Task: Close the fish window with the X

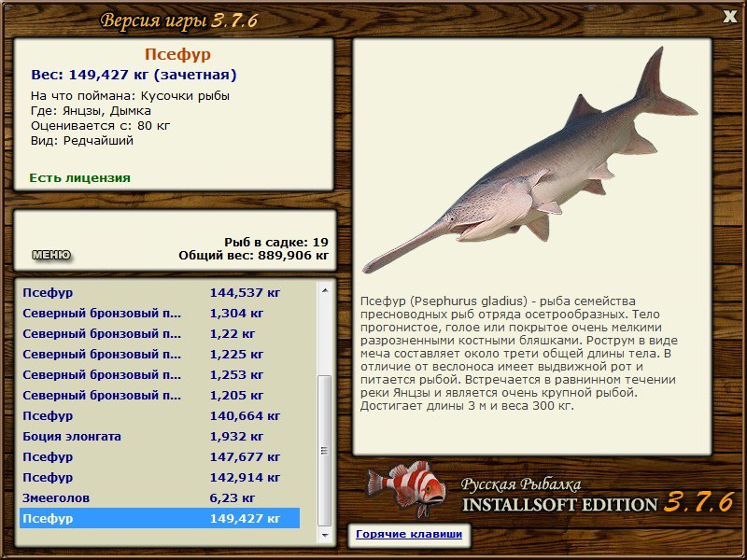Action: coord(730,16)
